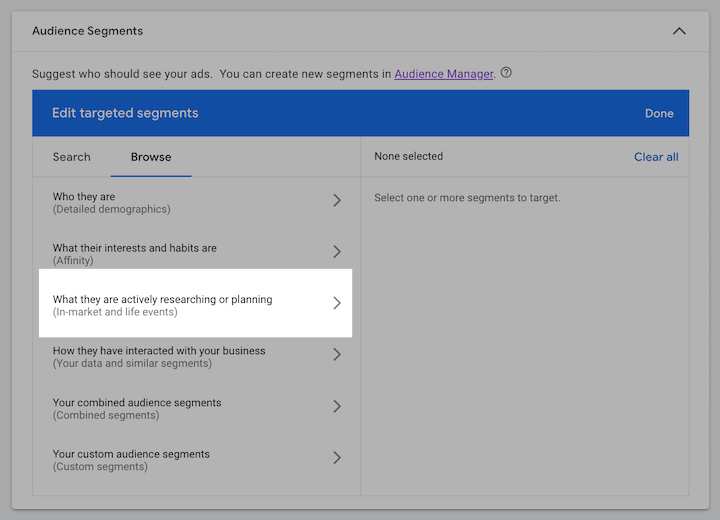The height and width of the screenshot is (520, 720).
Task: Switch to the Search tab
Action: (x=72, y=157)
